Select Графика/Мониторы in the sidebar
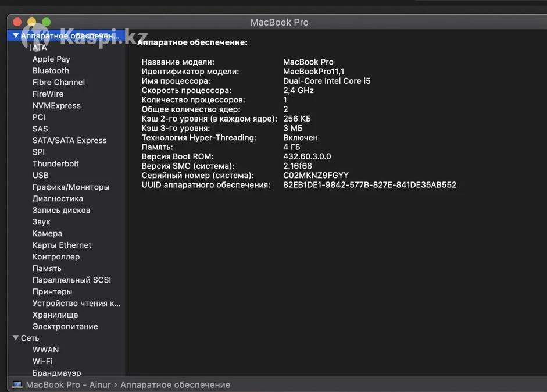This screenshot has width=547, height=392. (71, 187)
